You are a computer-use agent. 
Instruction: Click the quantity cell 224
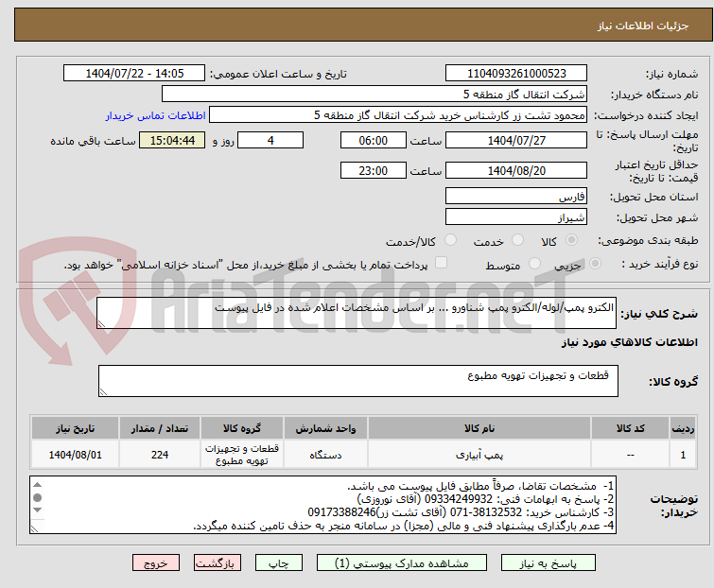coord(160,454)
